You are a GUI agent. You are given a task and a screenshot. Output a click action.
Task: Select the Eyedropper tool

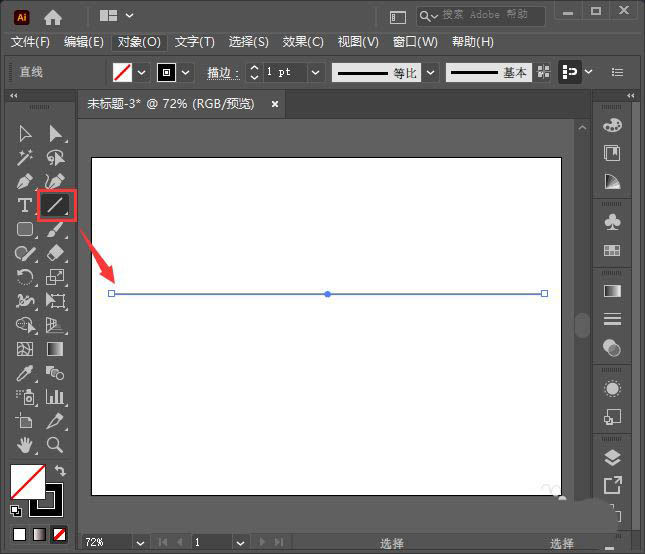25,373
